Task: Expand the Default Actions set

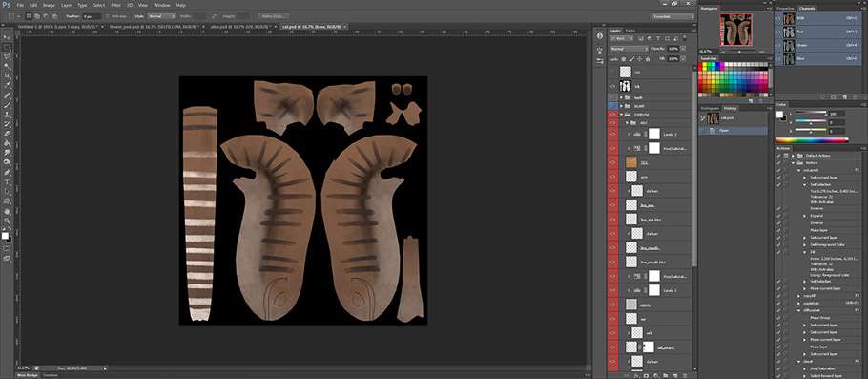Action: [x=794, y=156]
